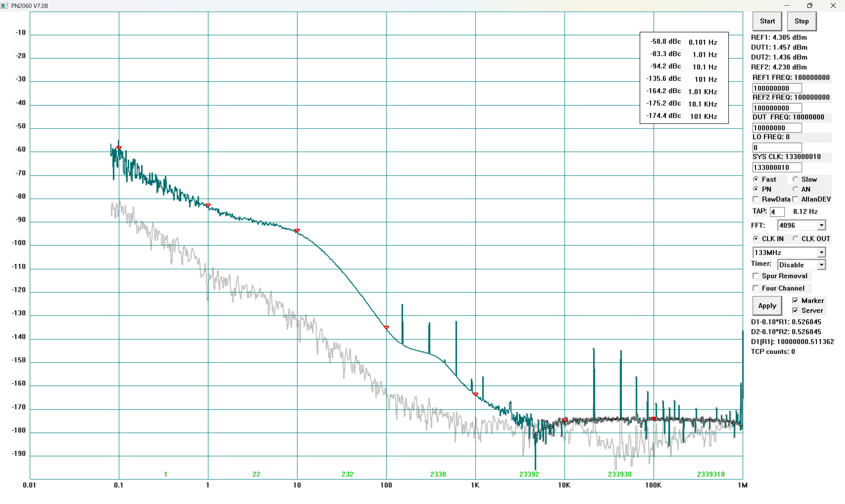Enable the Spur Removal checkbox

pyautogui.click(x=756, y=276)
